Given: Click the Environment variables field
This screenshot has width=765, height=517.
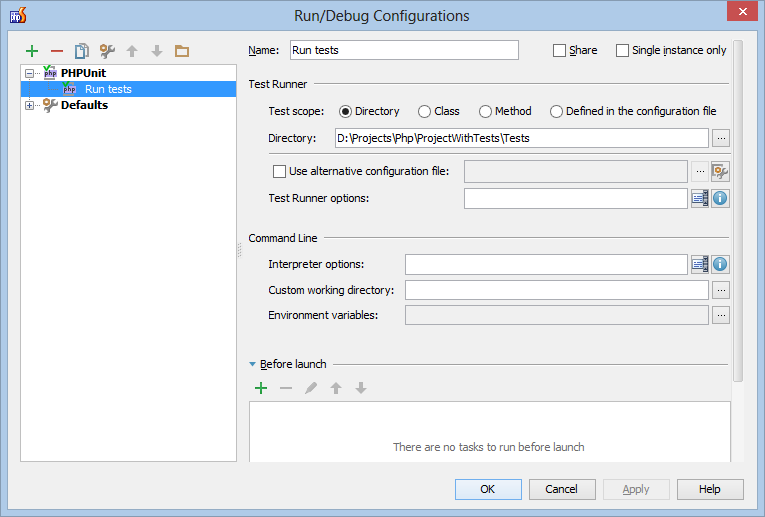Looking at the screenshot, I should (557, 315).
